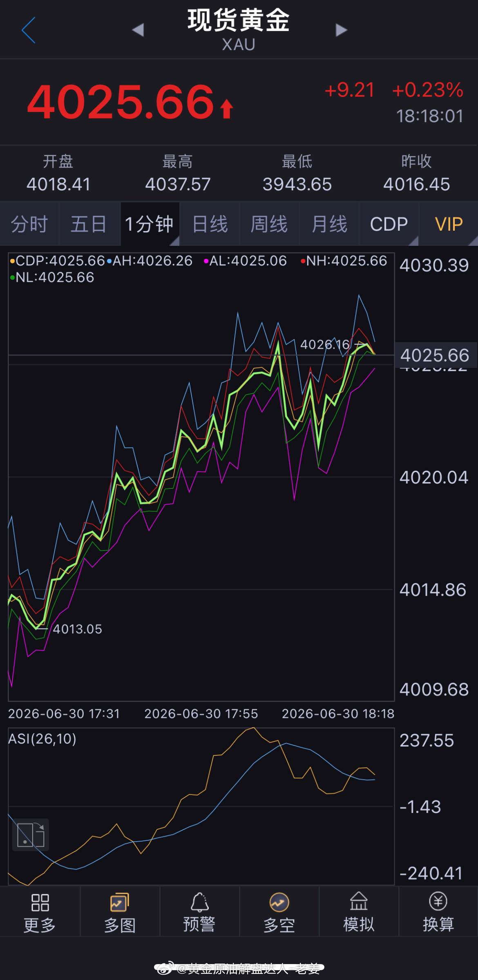The width and height of the screenshot is (478, 980).
Task: Open the CDP indicator dropdown
Action: click(389, 224)
